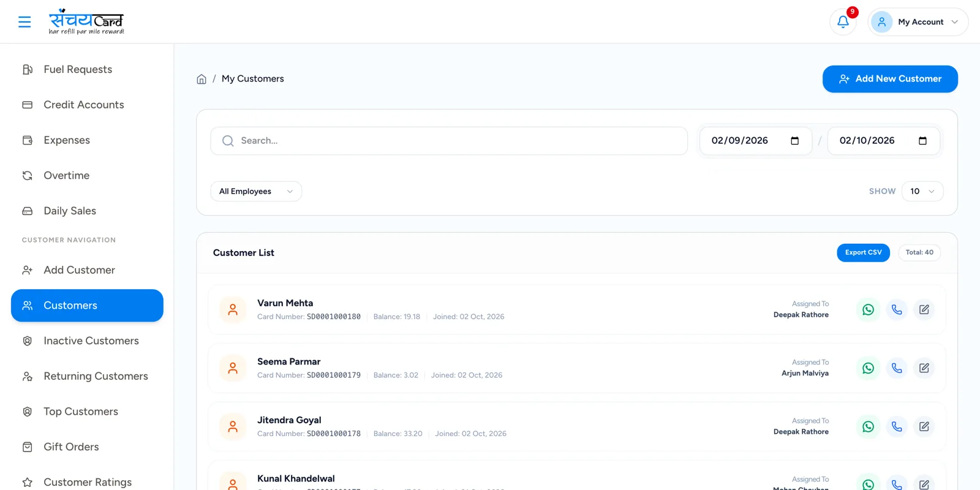The width and height of the screenshot is (980, 490).
Task: Expand the All Employees dropdown
Action: (256, 191)
